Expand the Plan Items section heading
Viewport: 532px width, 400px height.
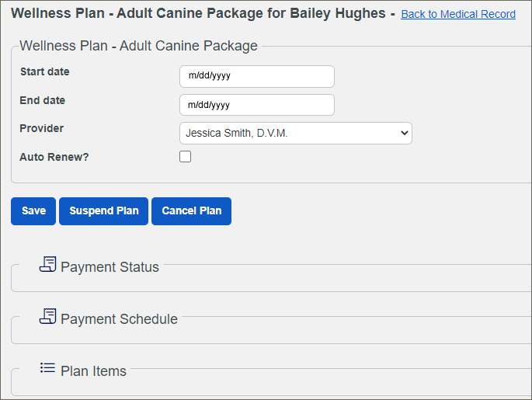pyautogui.click(x=94, y=370)
